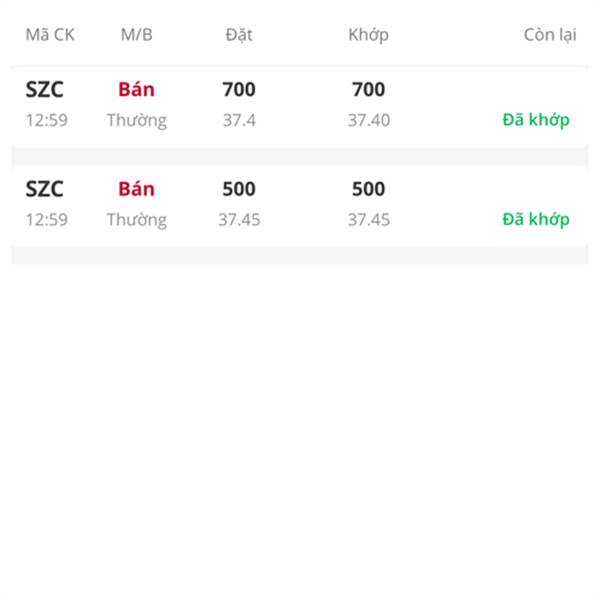Click the Còn lại column header
The image size is (600, 600).
(x=550, y=35)
